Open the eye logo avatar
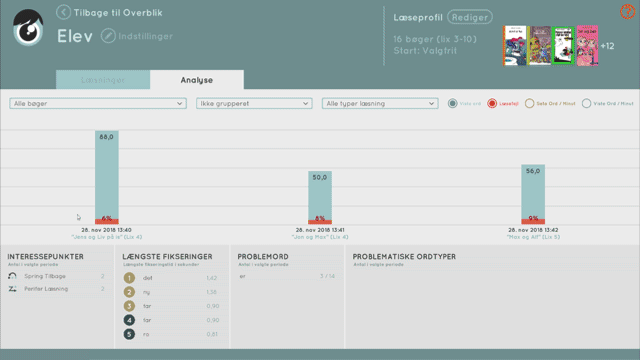Viewport: 640px width, 360px height. (28, 28)
